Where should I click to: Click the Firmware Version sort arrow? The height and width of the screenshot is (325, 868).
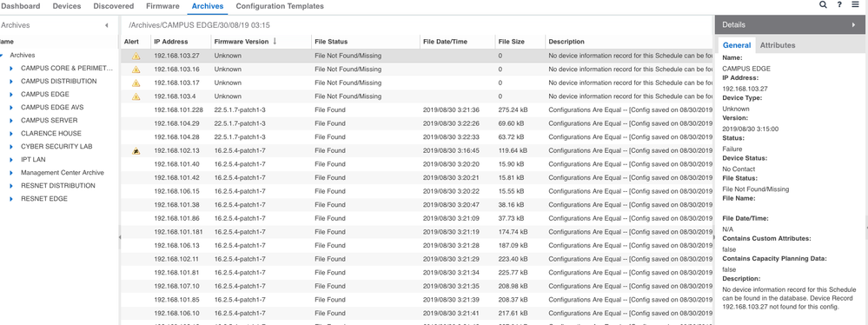click(x=275, y=42)
